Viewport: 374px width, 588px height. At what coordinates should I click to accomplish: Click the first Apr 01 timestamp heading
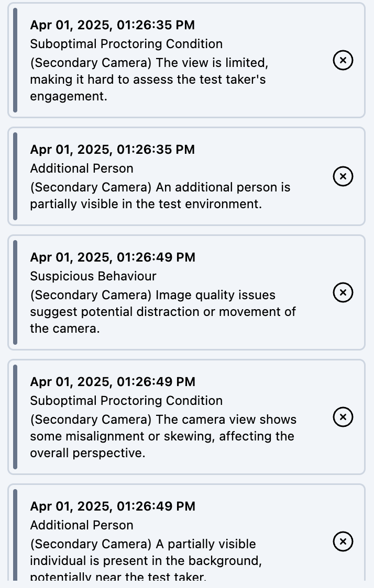[x=113, y=25]
